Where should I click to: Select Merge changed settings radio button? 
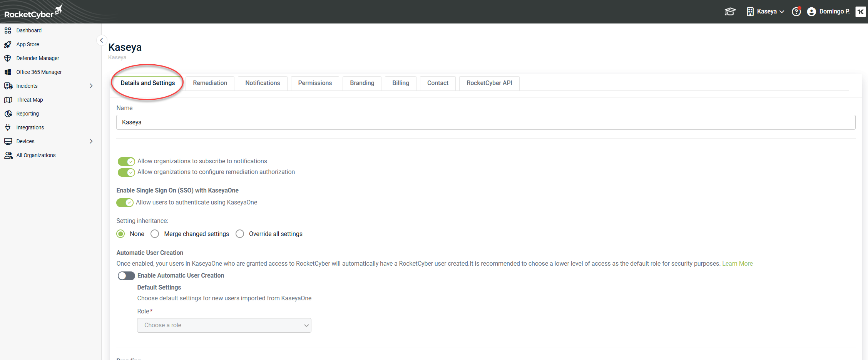coord(155,234)
